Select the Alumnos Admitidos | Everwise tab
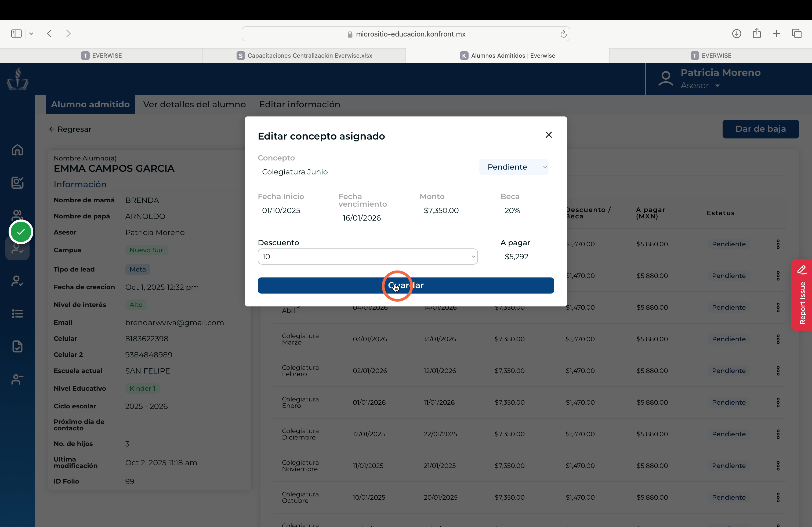This screenshot has width=812, height=527. [507, 55]
